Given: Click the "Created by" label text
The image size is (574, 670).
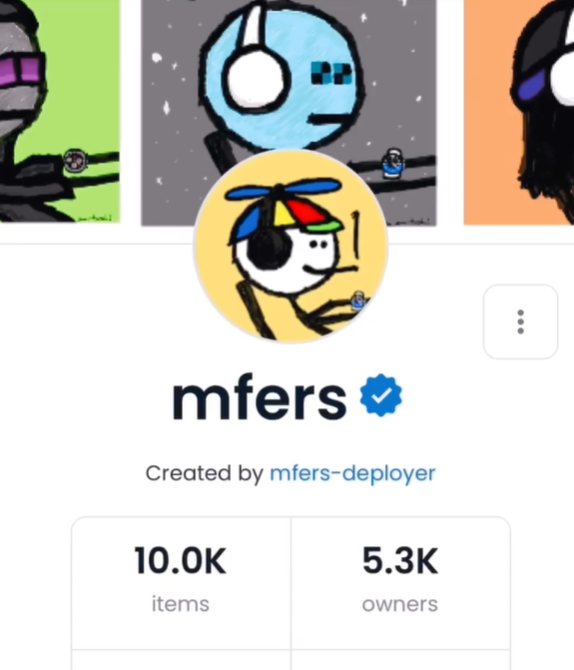Looking at the screenshot, I should (205, 473).
